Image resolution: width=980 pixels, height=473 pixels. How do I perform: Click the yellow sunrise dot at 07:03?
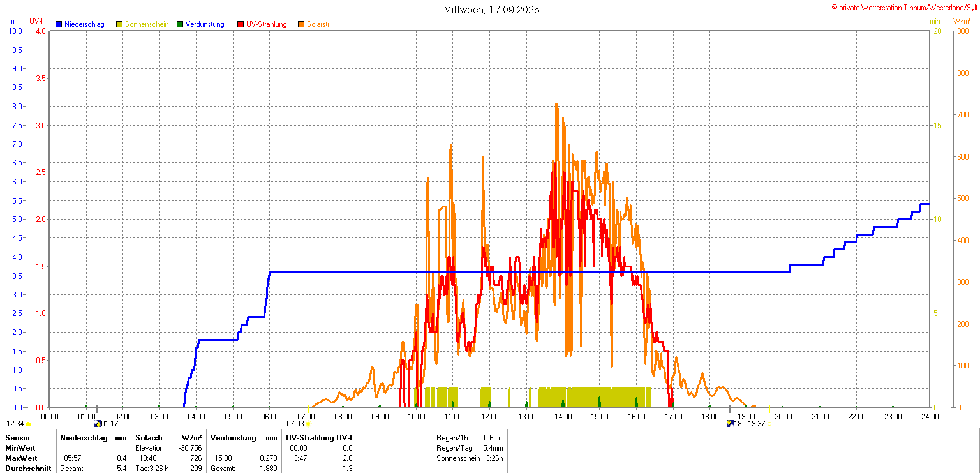[308, 423]
